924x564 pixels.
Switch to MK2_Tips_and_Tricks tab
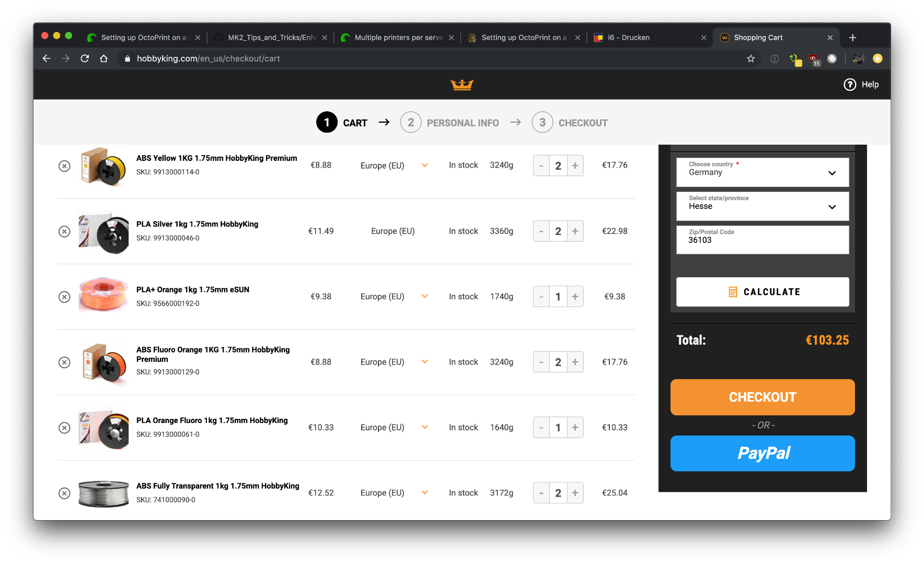click(270, 38)
